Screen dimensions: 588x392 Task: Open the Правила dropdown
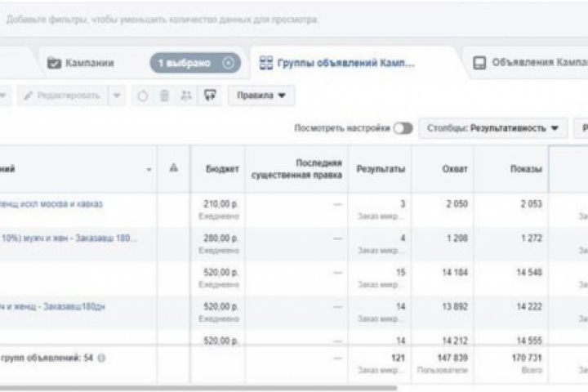pyautogui.click(x=261, y=96)
